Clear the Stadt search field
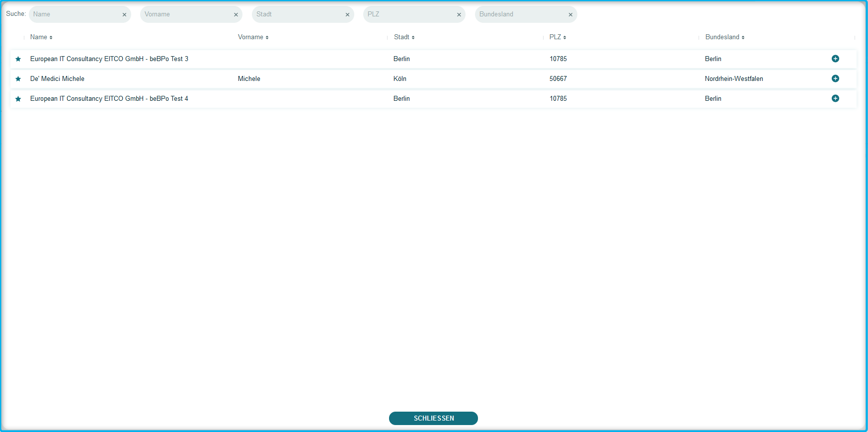 click(347, 15)
